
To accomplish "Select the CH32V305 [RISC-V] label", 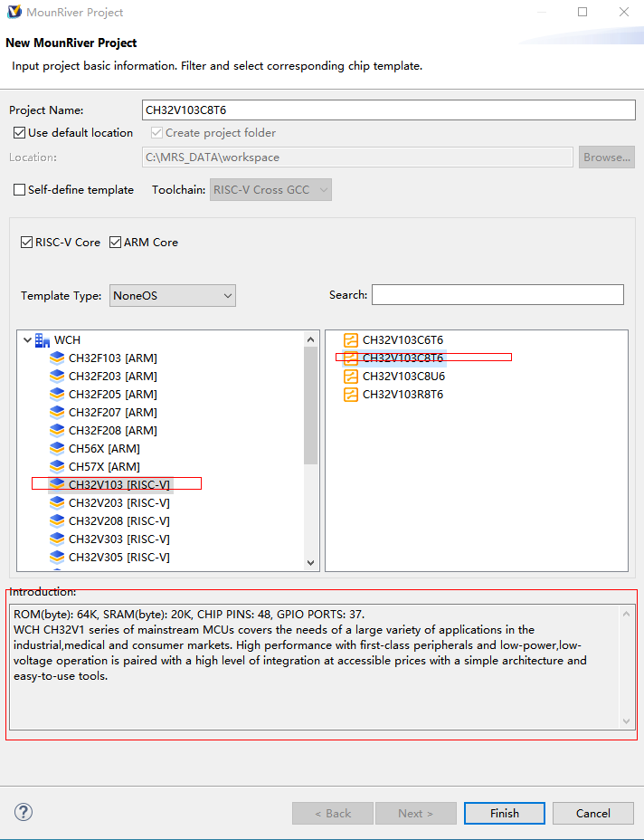I will pos(119,558).
